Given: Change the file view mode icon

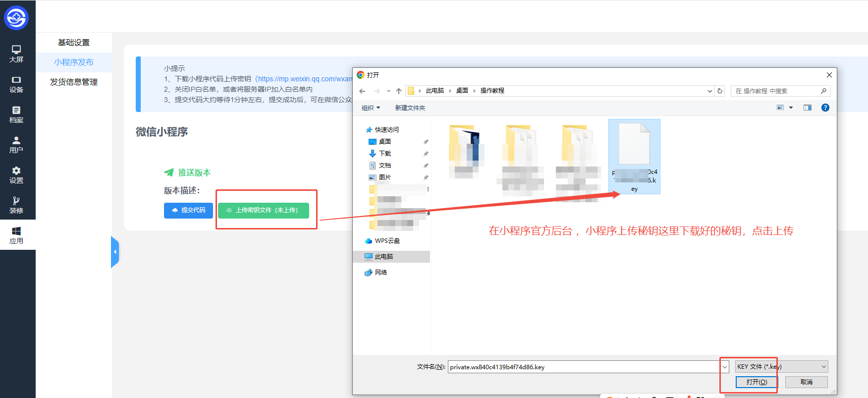Looking at the screenshot, I should click(x=780, y=108).
